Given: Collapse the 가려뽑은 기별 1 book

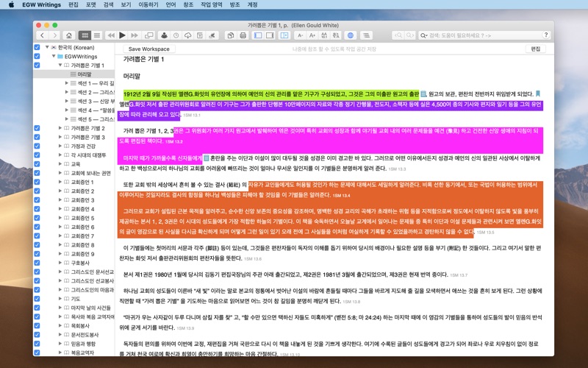Looking at the screenshot, I should pos(60,65).
